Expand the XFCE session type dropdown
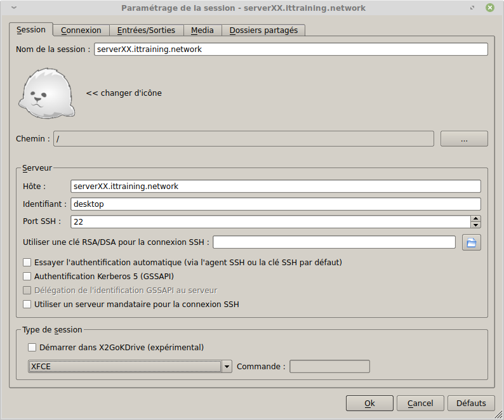 click(227, 366)
